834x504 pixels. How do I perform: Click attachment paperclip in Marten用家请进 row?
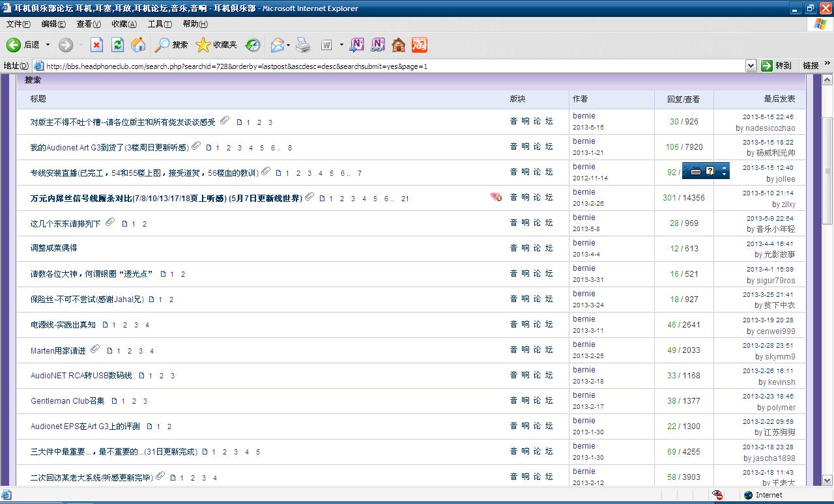tap(95, 349)
